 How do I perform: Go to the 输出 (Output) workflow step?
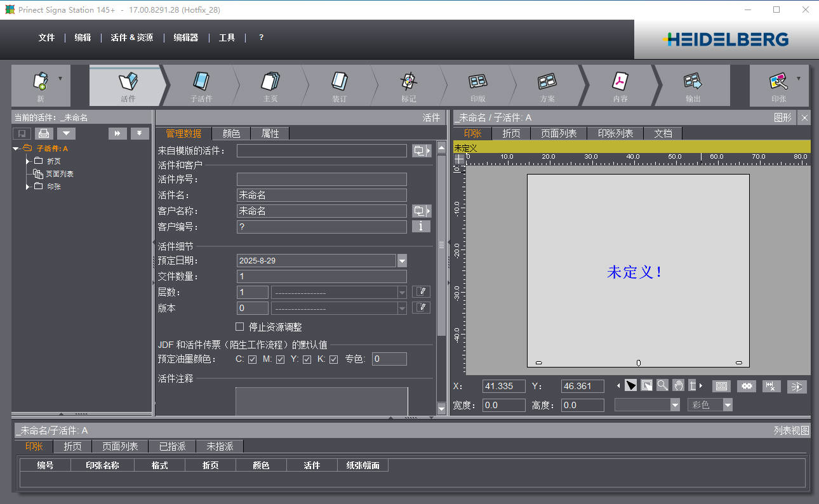(x=693, y=86)
